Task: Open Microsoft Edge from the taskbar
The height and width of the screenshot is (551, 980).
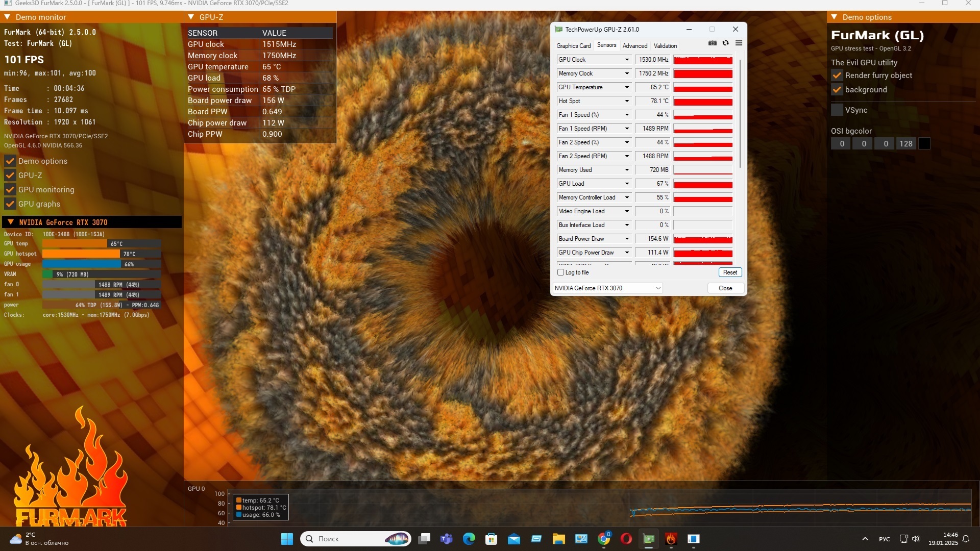Action: [469, 539]
